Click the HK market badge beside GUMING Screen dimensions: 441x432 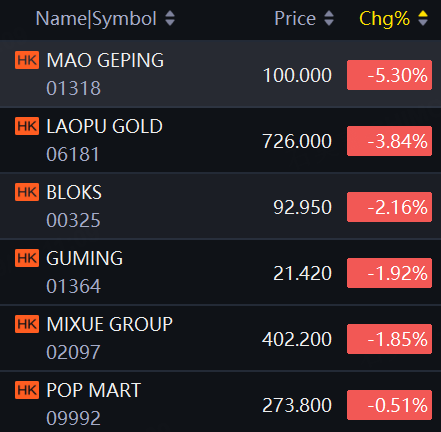(x=27, y=258)
